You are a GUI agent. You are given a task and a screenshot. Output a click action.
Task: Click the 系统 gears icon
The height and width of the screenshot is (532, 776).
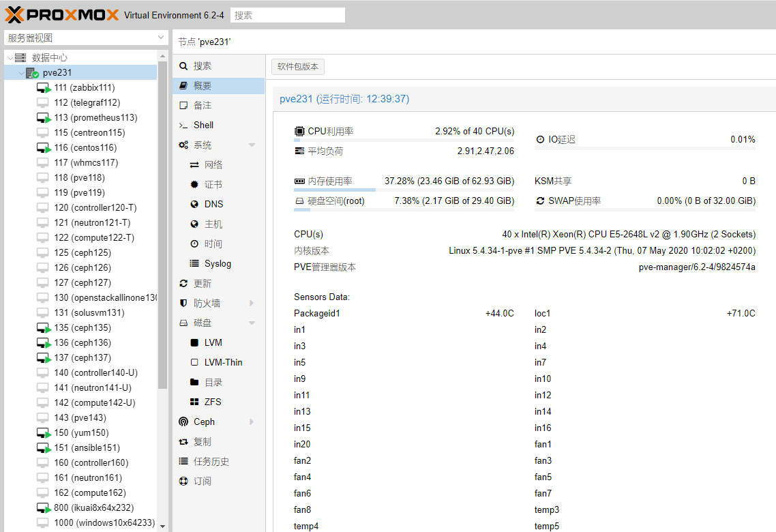[x=183, y=145]
